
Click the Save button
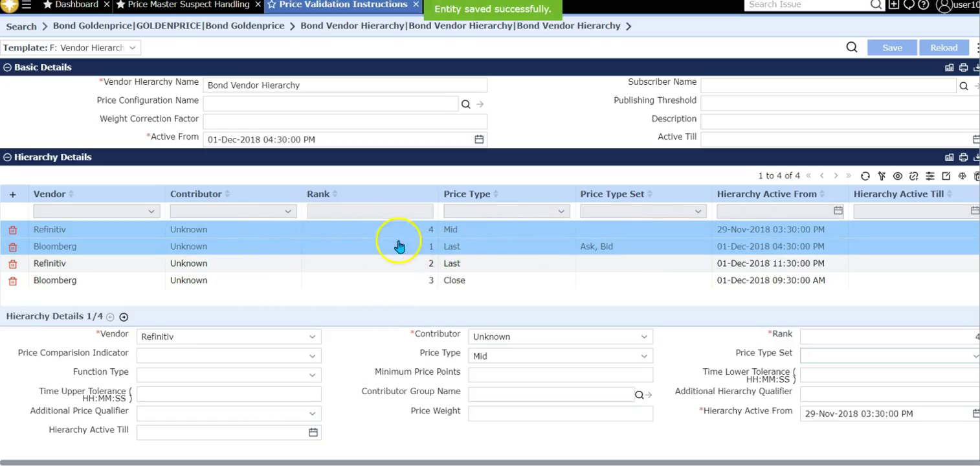point(892,48)
